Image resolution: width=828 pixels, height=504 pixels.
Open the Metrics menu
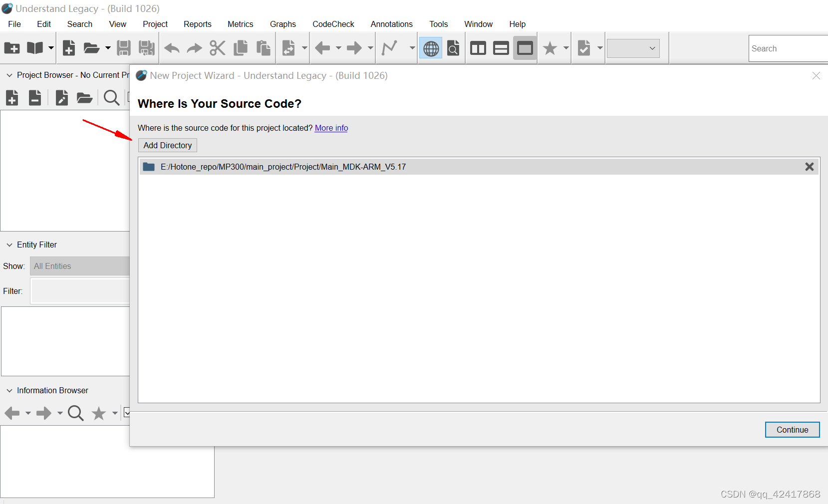pyautogui.click(x=241, y=24)
